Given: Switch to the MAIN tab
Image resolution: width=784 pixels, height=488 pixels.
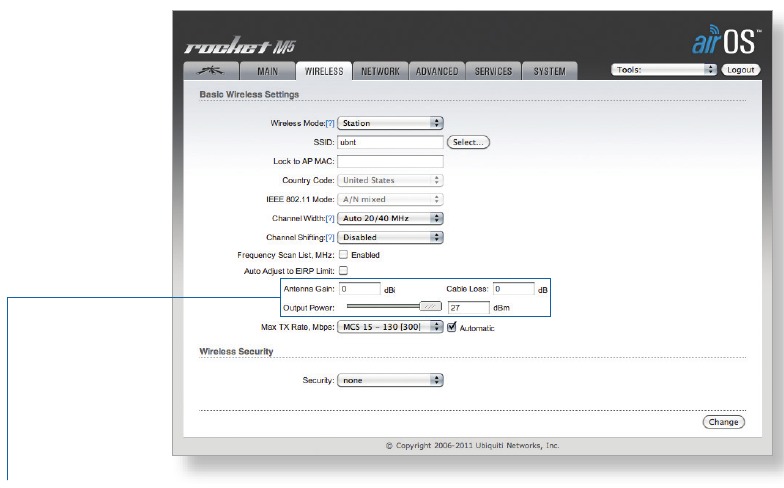Looking at the screenshot, I should coord(268,71).
